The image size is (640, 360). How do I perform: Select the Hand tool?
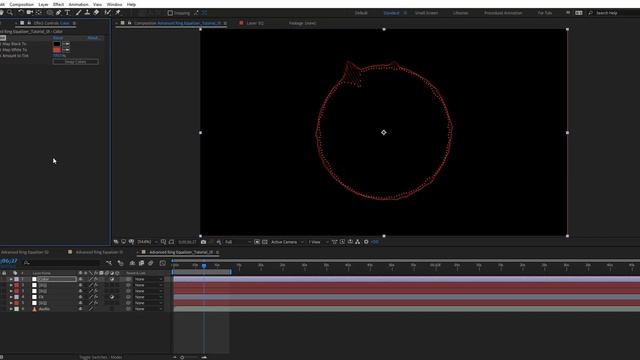(2, 13)
